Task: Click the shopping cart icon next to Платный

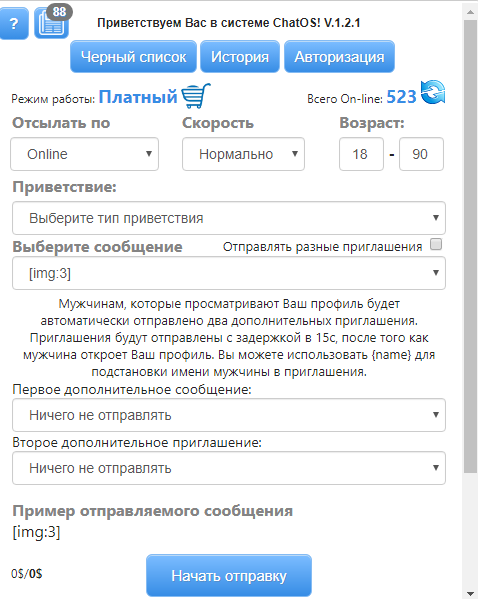Action: 196,96
